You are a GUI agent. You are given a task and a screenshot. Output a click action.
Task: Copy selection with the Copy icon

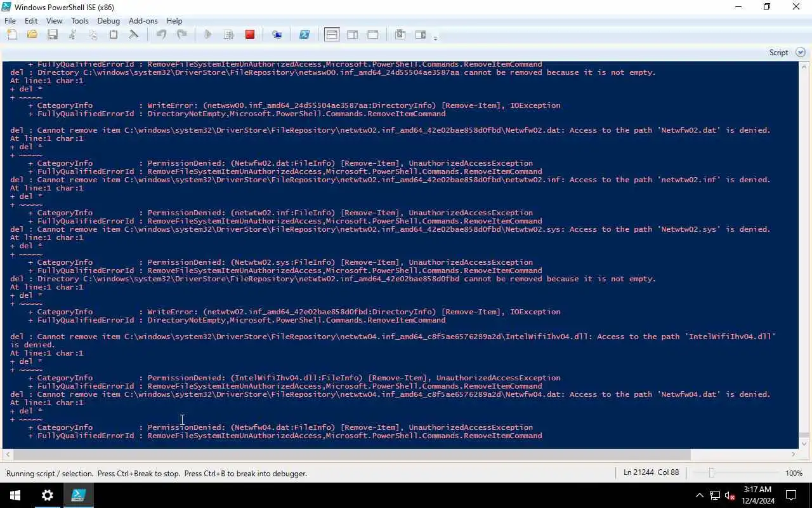tap(93, 35)
